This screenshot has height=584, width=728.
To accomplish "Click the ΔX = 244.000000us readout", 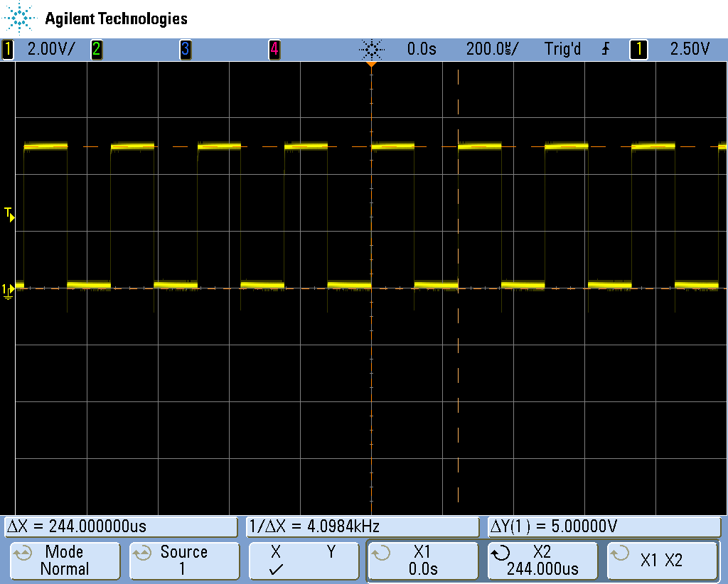I will click(x=121, y=526).
